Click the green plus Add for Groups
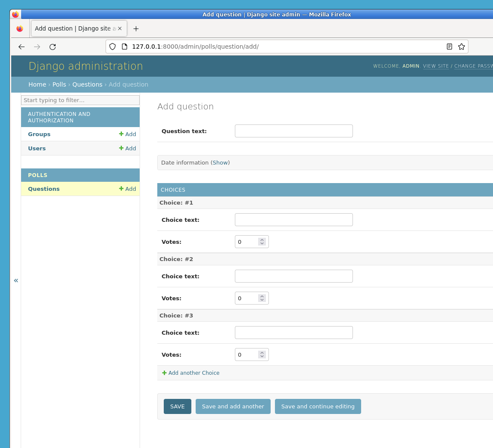This screenshot has width=493, height=448. (128, 134)
